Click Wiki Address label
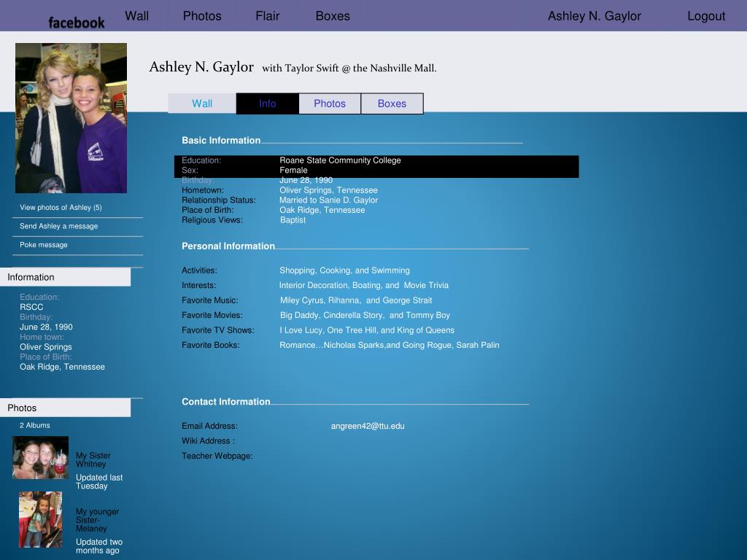Screen dimensions: 747x560 [208, 441]
